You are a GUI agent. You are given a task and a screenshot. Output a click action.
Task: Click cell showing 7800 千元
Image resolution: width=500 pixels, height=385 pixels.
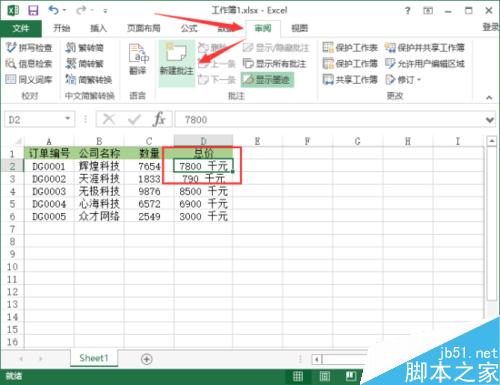point(203,166)
